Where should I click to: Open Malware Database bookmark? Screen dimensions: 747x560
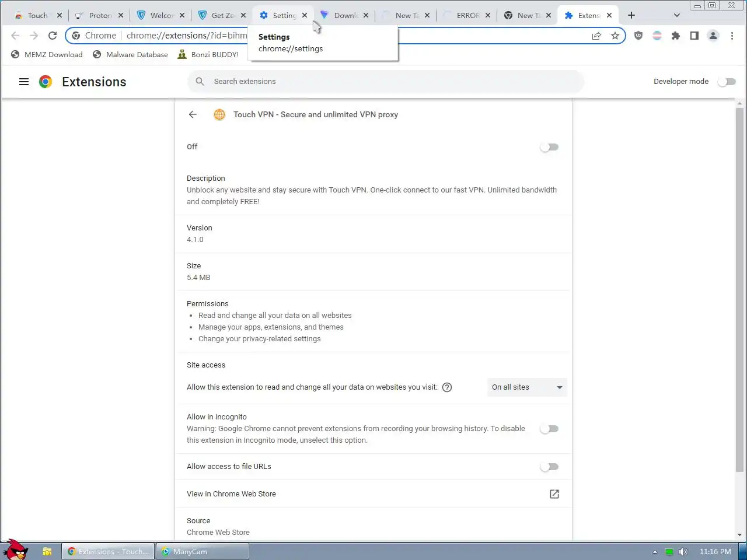[130, 55]
